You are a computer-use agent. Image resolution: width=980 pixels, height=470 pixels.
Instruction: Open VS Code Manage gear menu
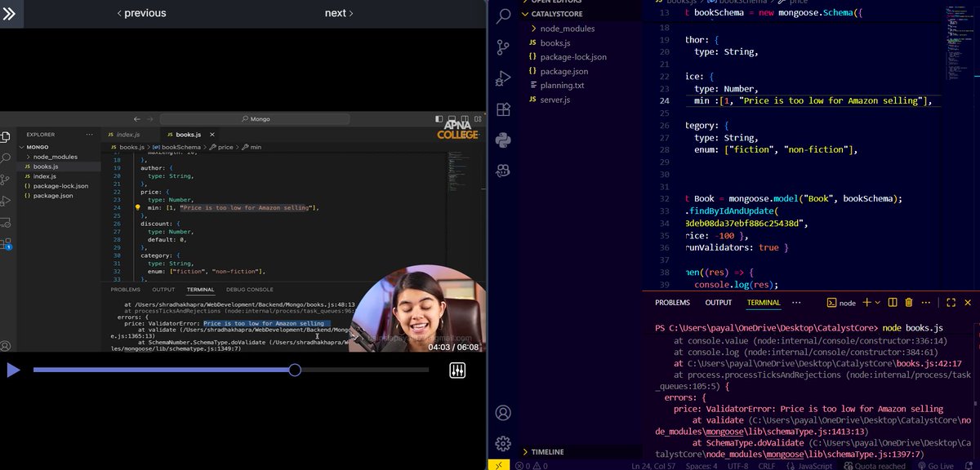pos(504,444)
